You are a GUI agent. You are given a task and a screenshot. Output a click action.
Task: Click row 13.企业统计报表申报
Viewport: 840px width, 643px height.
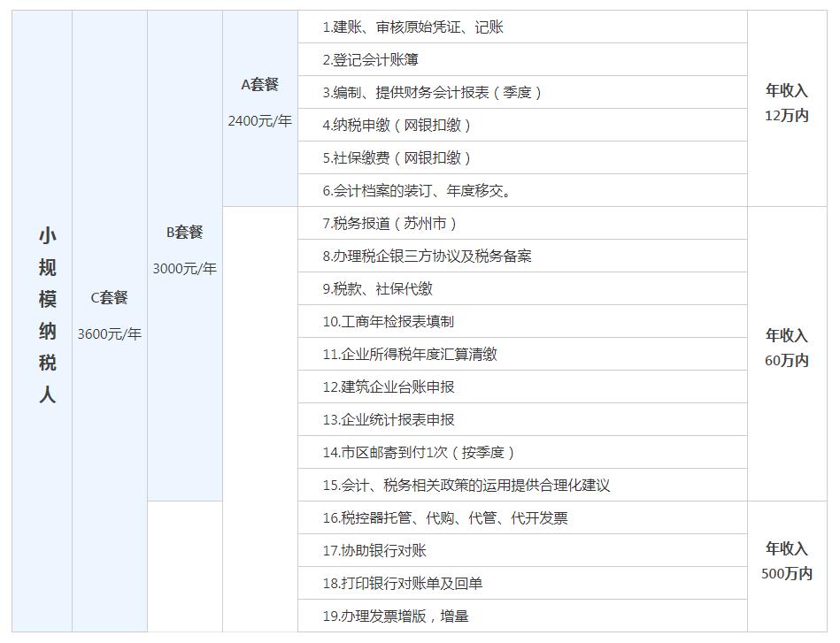[x=522, y=419]
